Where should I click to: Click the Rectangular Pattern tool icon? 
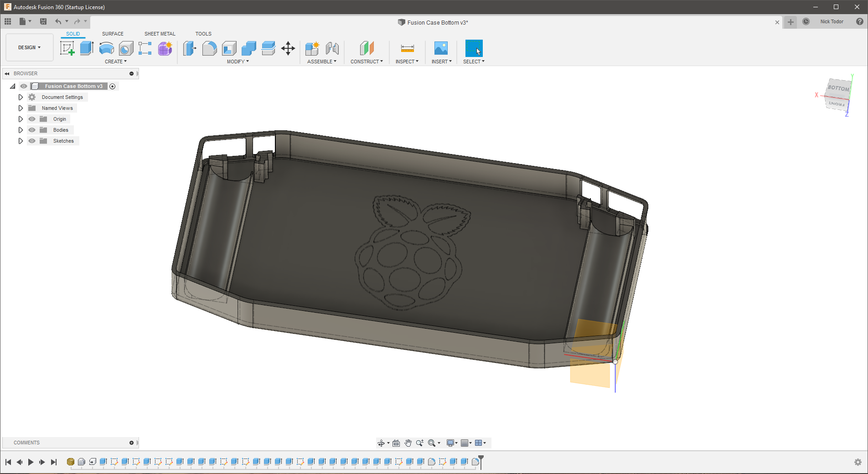(145, 48)
